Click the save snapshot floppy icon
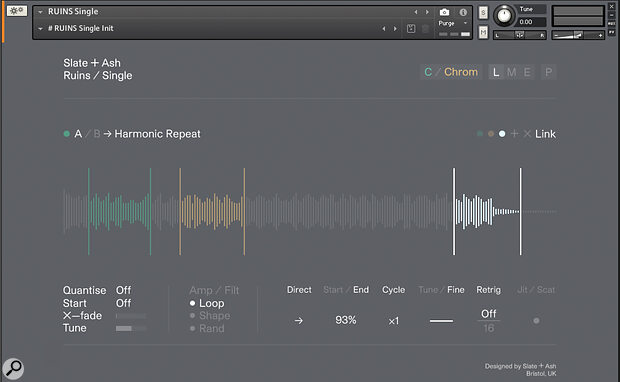Image resolution: width=620 pixels, height=382 pixels. (411, 28)
